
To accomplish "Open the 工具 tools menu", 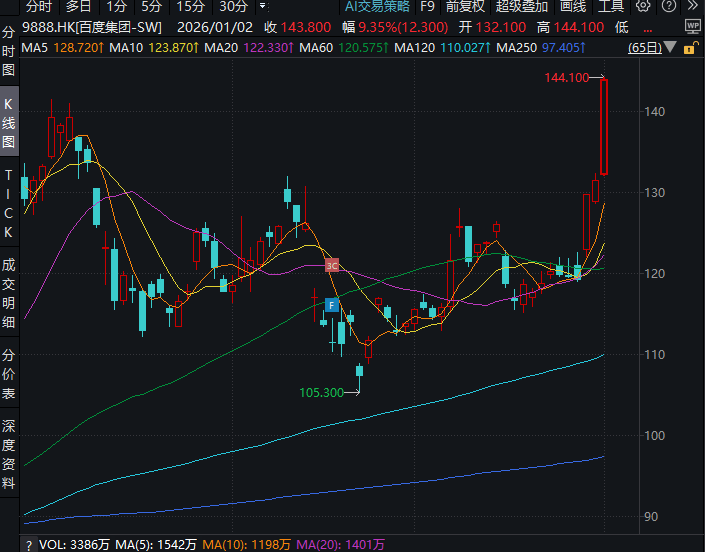I will pyautogui.click(x=611, y=6).
